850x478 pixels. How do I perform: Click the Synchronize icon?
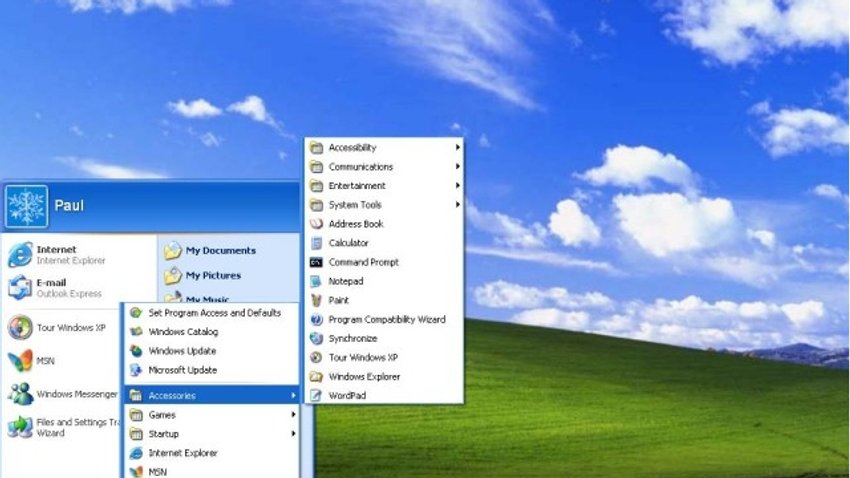point(316,339)
